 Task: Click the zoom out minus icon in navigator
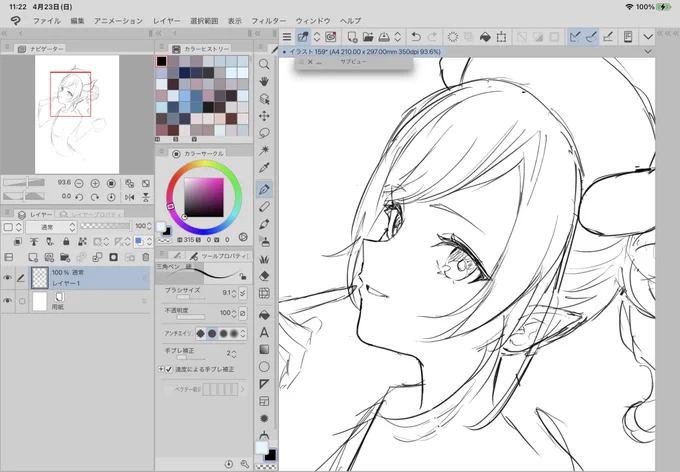[79, 183]
